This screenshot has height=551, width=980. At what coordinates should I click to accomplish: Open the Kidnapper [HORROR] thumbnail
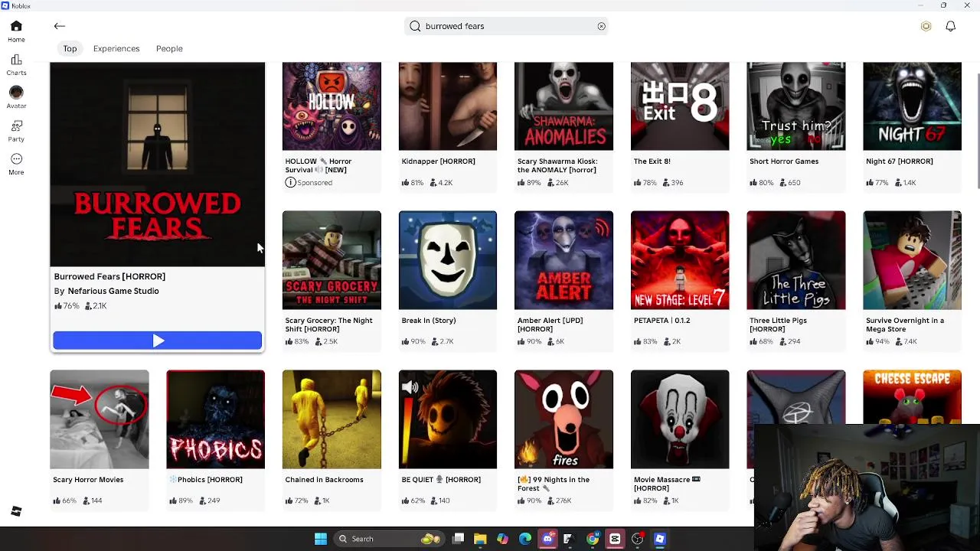(x=448, y=106)
